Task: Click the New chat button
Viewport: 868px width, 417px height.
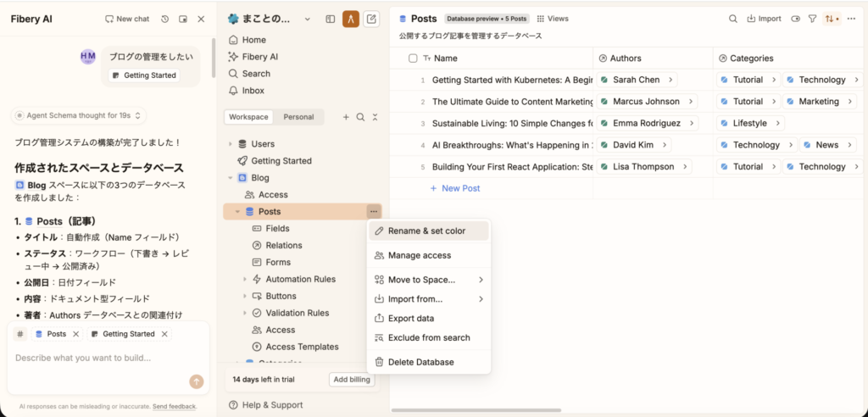Action: click(127, 19)
